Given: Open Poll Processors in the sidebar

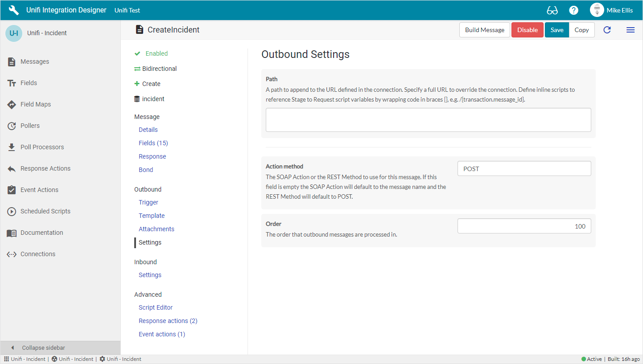Looking at the screenshot, I should [x=42, y=147].
